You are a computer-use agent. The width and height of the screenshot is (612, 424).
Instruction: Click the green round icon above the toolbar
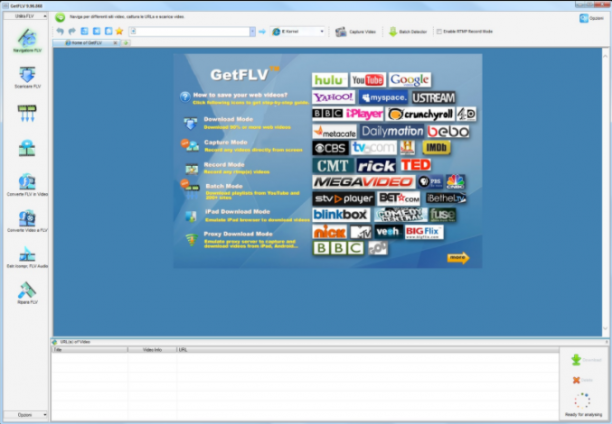tap(60, 17)
